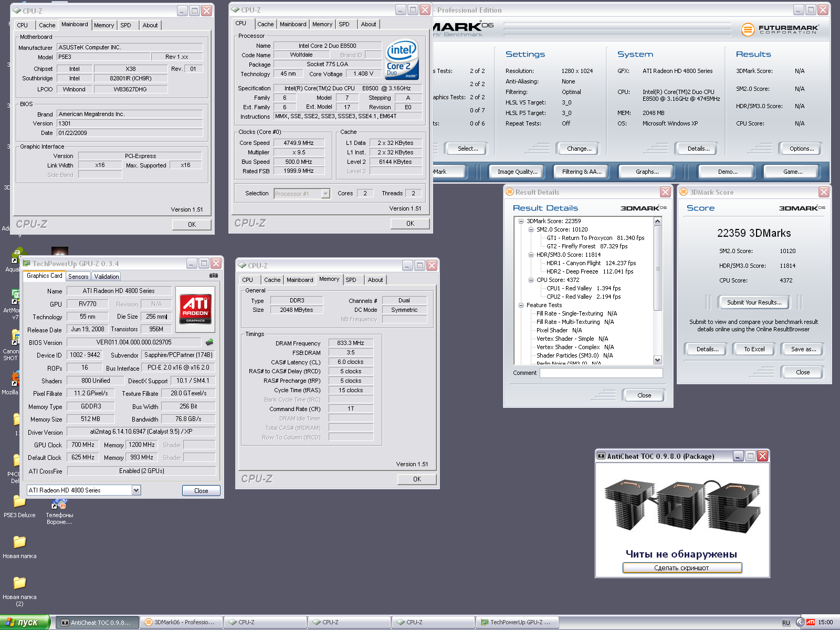This screenshot has width=840, height=630.
Task: Switch to AntiCheat TOC in the taskbar
Action: [x=97, y=622]
